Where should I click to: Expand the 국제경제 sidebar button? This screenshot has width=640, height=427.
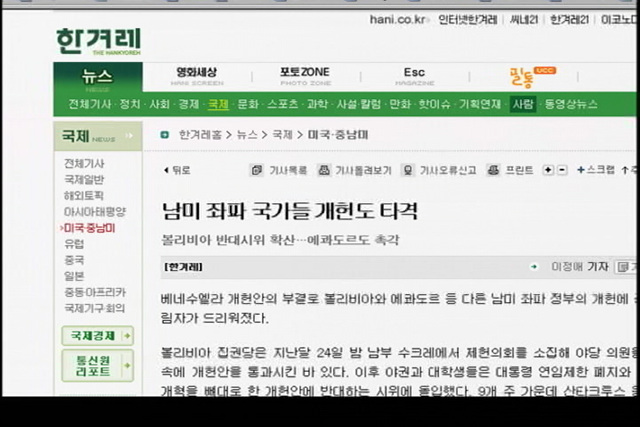coord(96,335)
